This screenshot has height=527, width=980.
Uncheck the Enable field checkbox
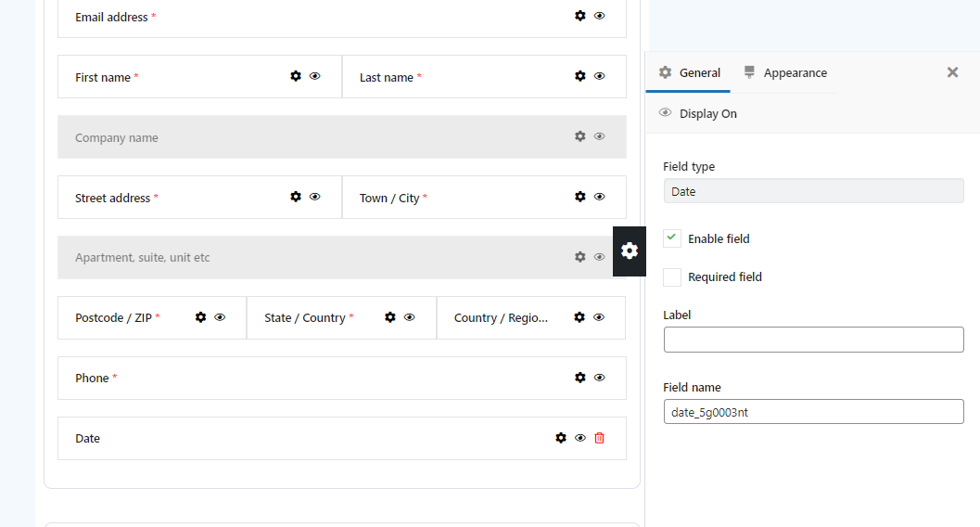click(672, 238)
